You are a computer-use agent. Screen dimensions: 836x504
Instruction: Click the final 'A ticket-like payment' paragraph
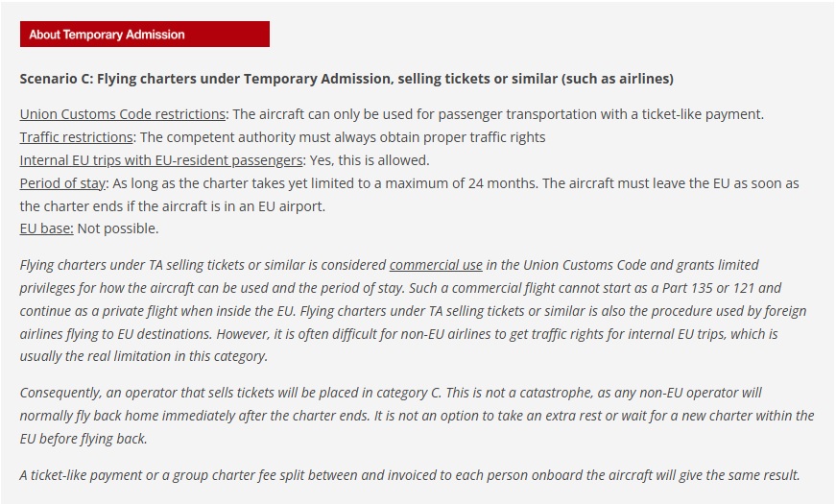click(x=409, y=475)
